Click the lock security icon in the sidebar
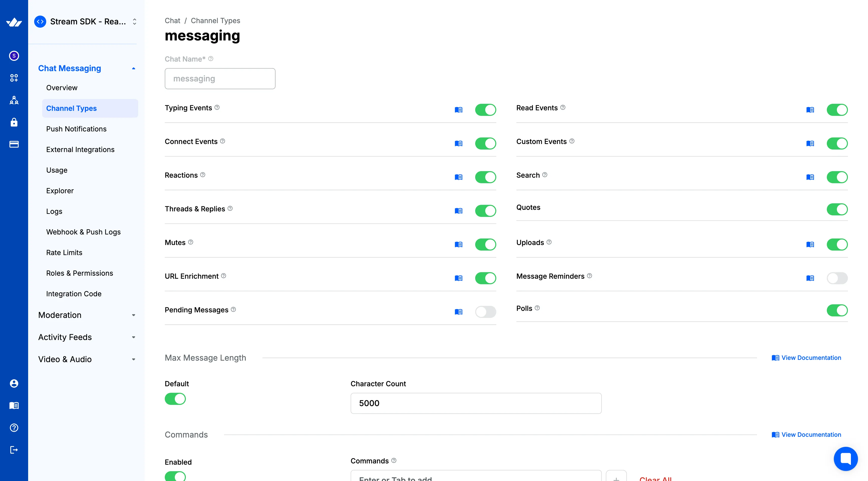Screen dimensions: 868x481 [14, 122]
